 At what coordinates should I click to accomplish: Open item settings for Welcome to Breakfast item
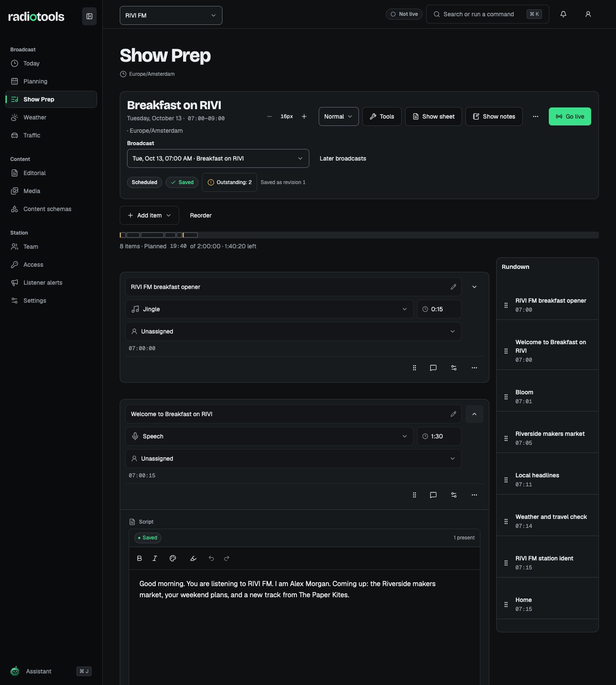[x=454, y=495]
